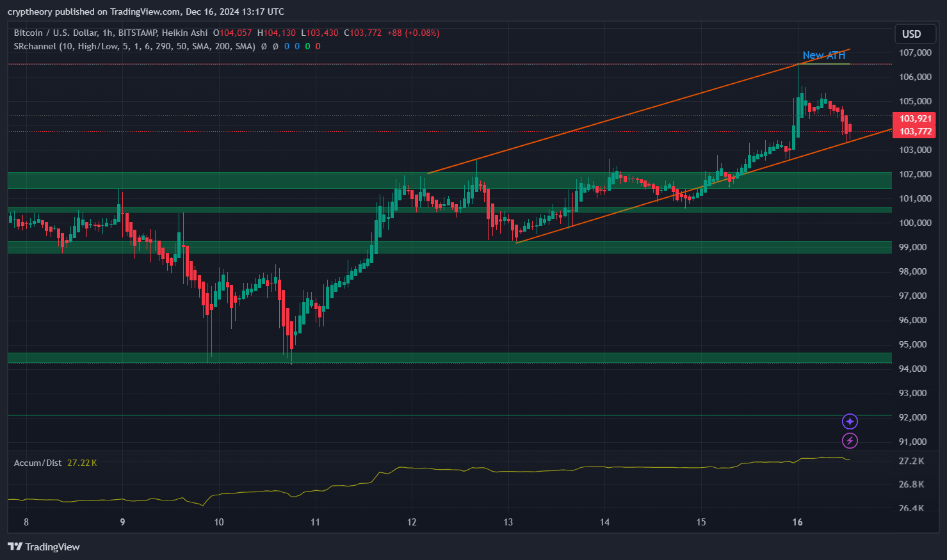Viewport: 947px width, 560px height.
Task: Click the 102,000 price scale label
Action: click(x=915, y=174)
